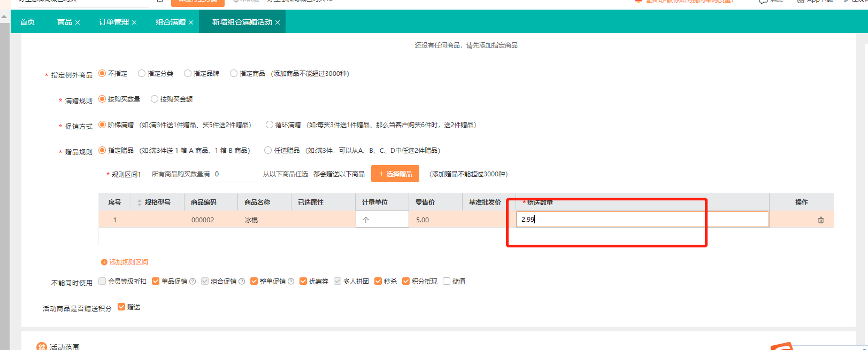Delete the 冰棍 gift row with trash icon

[x=820, y=220]
